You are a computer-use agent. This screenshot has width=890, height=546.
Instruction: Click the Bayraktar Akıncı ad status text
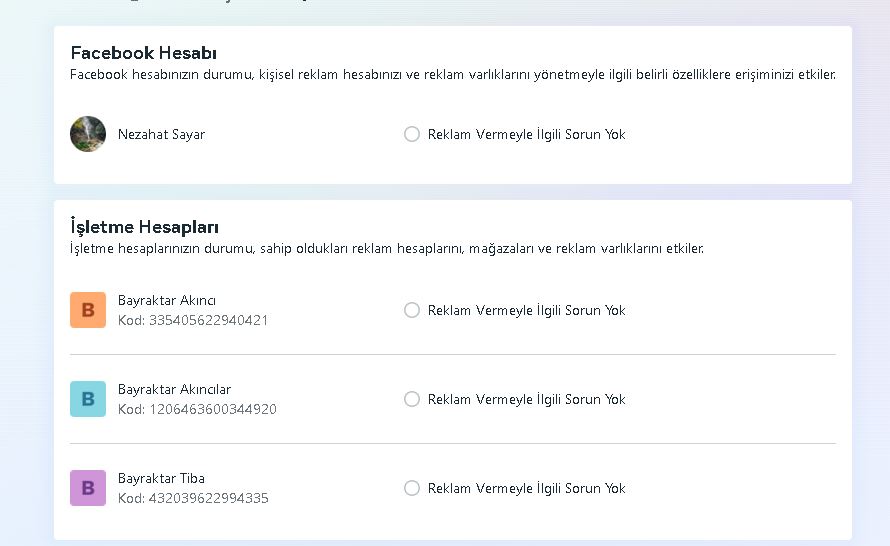(x=526, y=310)
